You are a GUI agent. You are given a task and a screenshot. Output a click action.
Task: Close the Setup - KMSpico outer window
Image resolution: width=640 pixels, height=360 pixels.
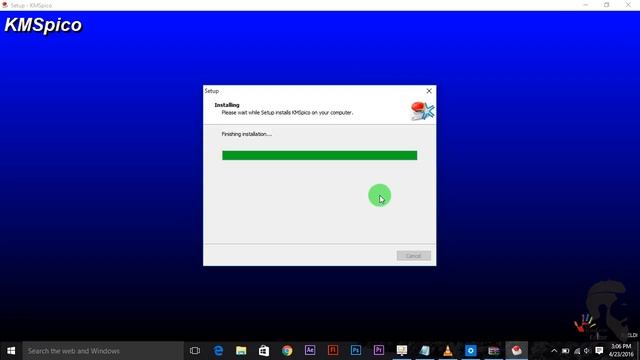click(628, 5)
